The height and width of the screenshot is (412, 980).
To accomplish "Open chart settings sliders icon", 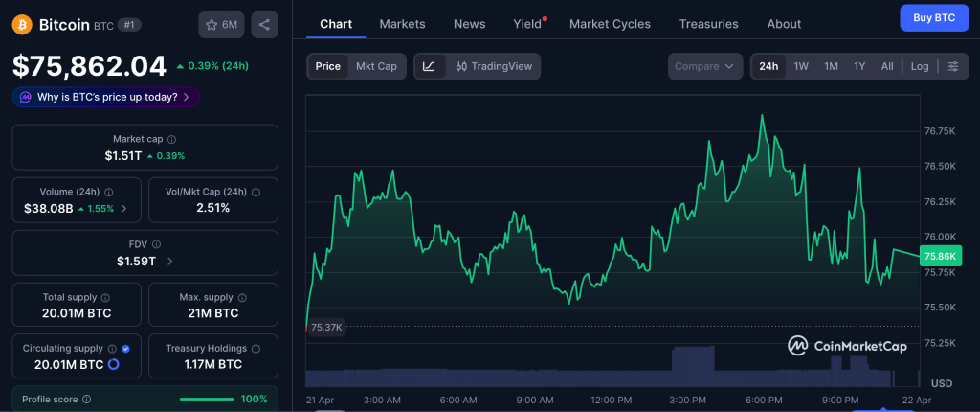I will 952,66.
